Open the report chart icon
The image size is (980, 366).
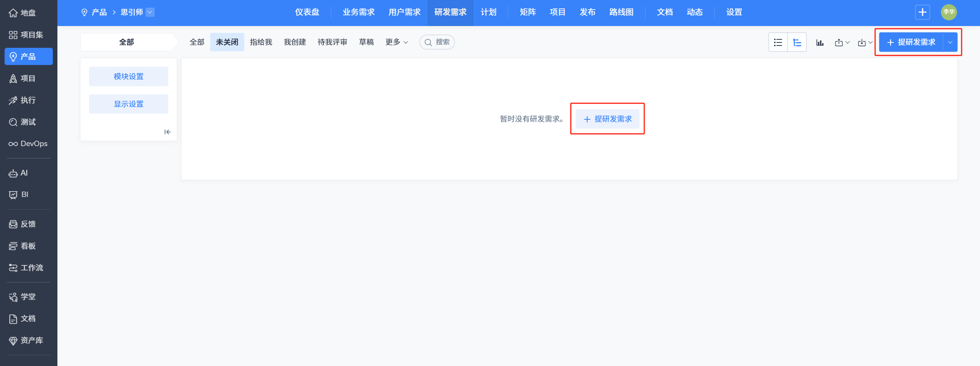(820, 42)
